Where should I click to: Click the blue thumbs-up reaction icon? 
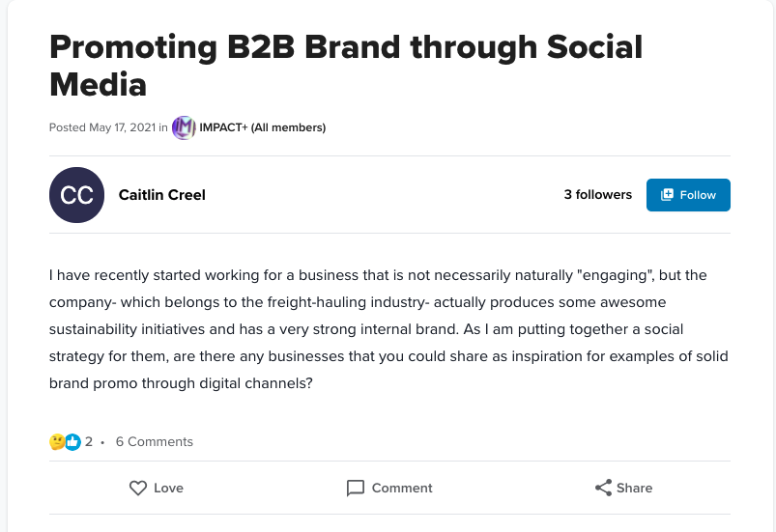coord(72,442)
